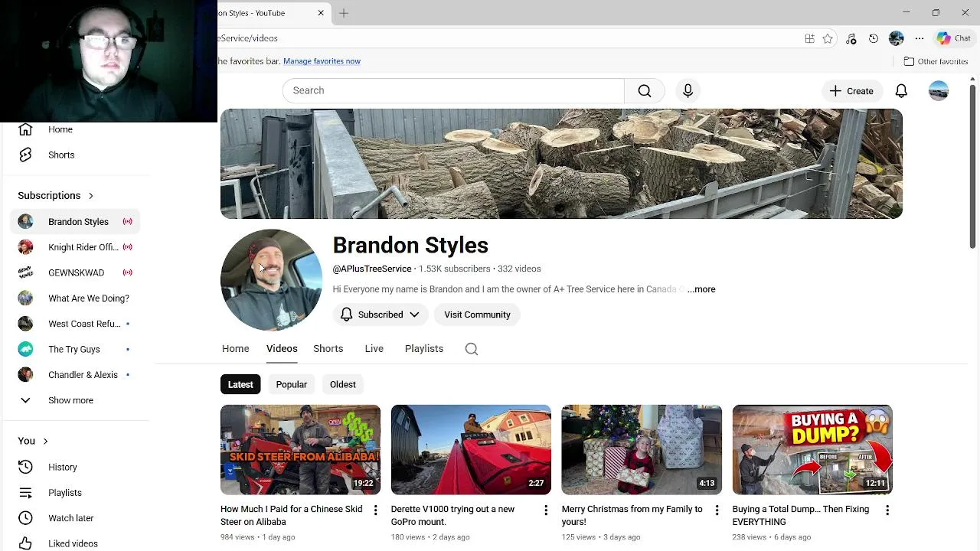Open the Home icon in the sidebar

tap(25, 129)
